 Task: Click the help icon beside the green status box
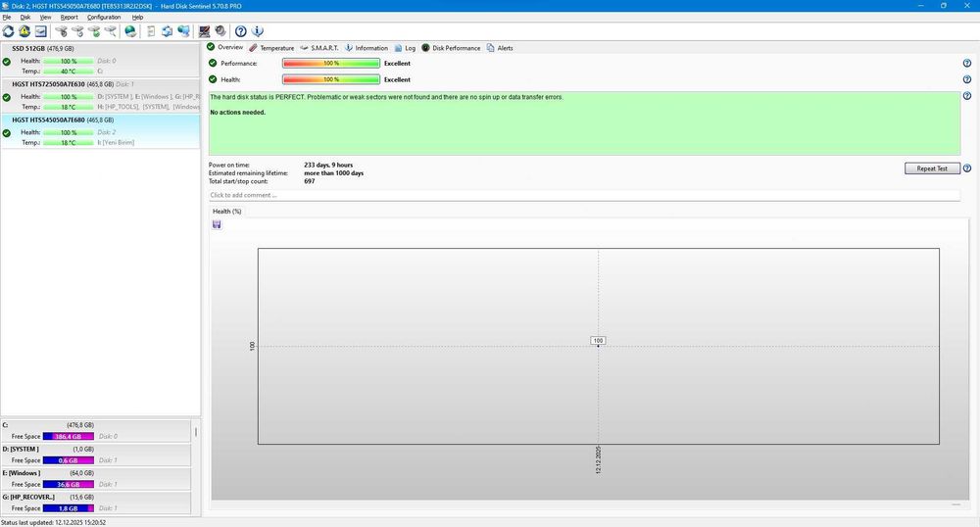point(967,96)
